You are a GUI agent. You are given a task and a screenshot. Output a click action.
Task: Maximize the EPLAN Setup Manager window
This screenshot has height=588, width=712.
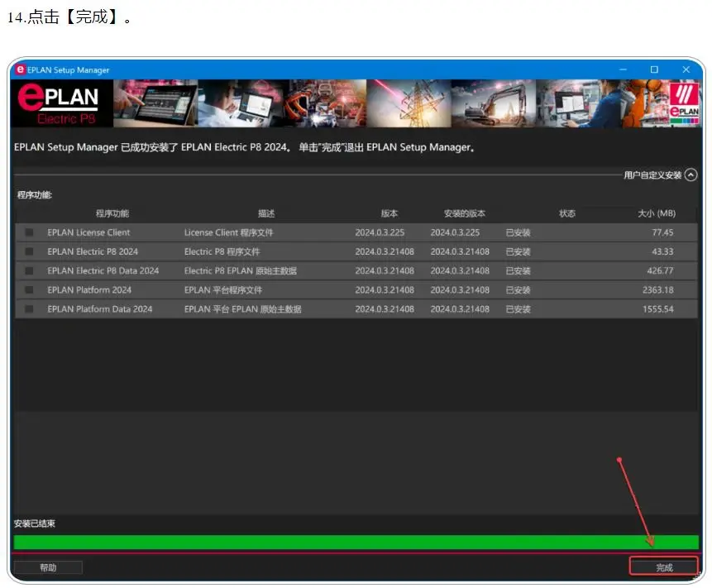tap(654, 69)
